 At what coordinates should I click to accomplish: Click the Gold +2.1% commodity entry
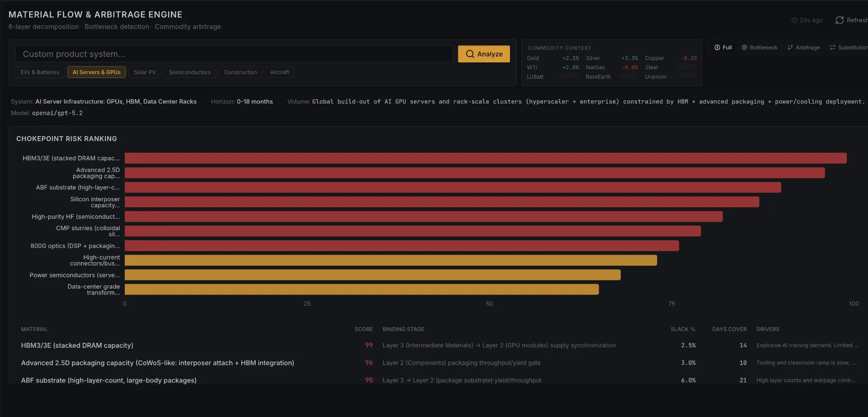(552, 58)
